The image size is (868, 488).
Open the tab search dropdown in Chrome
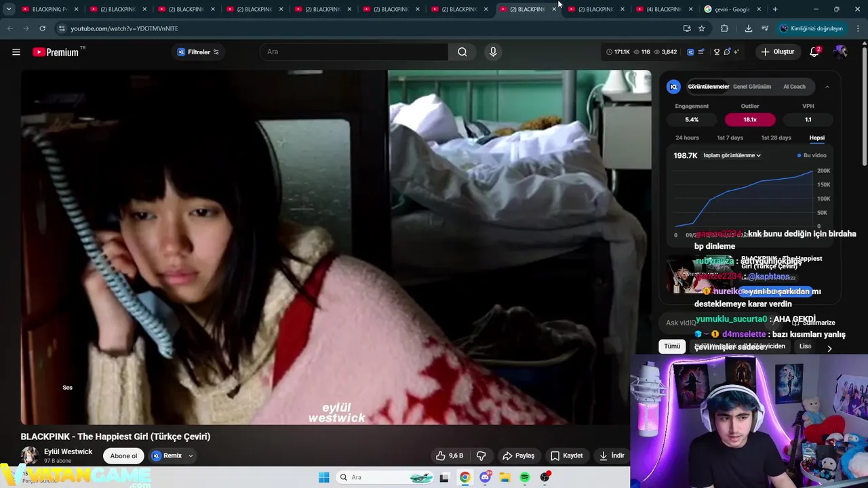[x=9, y=9]
